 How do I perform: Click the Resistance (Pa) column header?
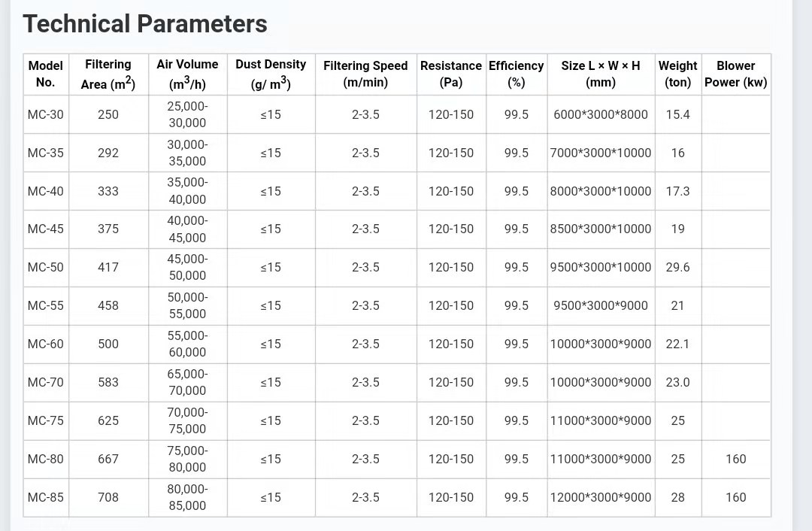(x=451, y=74)
